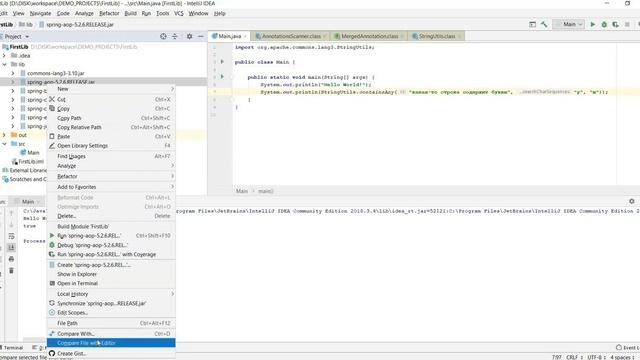Open Event Log icon in status bar

click(619, 347)
